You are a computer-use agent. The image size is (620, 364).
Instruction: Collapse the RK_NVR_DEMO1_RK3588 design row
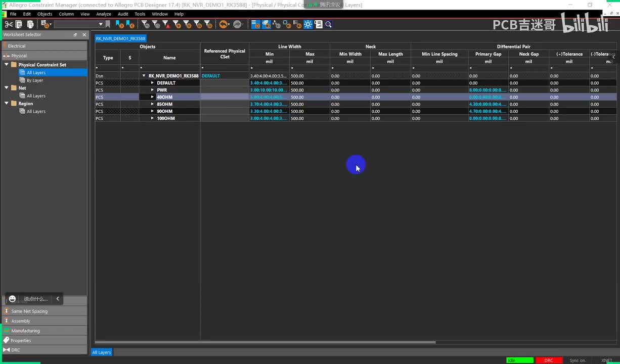pyautogui.click(x=144, y=76)
